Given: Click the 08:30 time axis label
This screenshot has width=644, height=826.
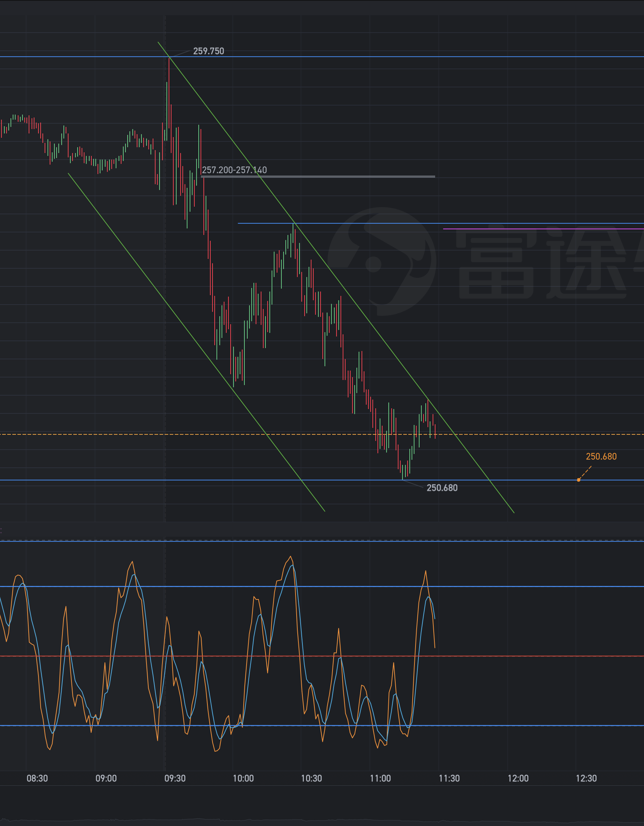Looking at the screenshot, I should 37,778.
